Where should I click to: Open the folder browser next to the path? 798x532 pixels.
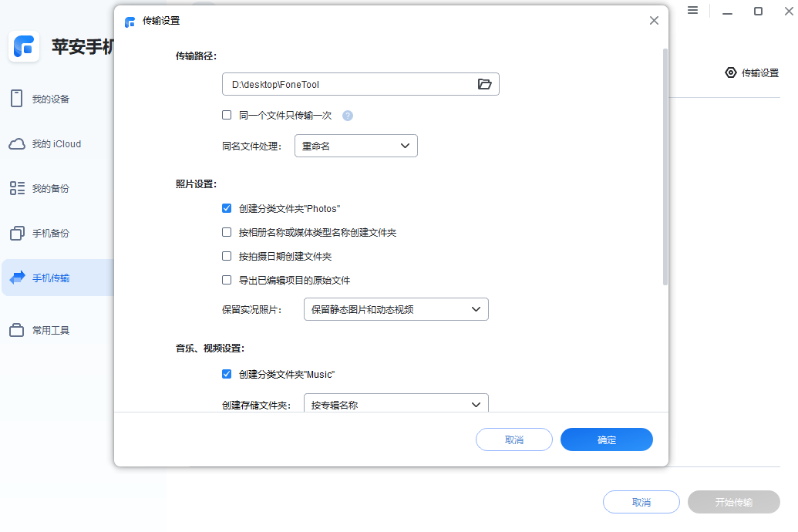click(x=485, y=84)
